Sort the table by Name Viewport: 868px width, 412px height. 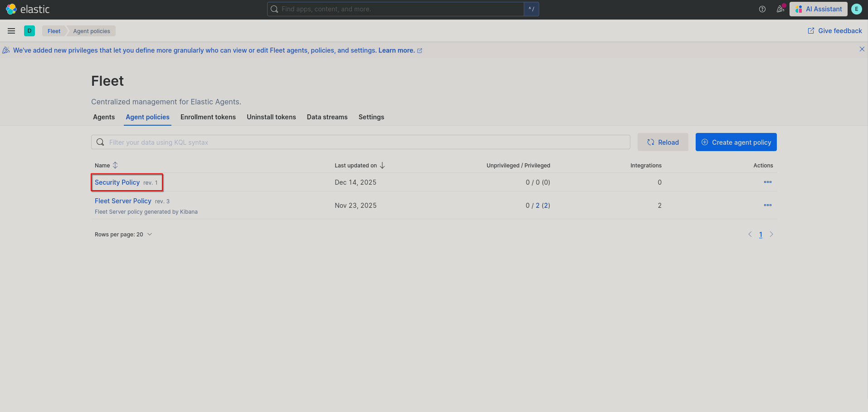coord(106,165)
